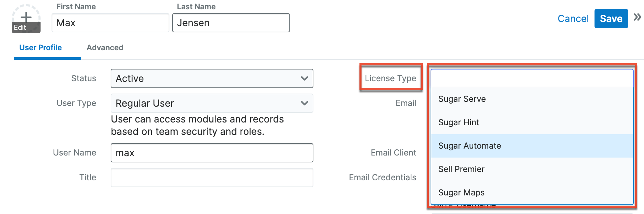Click the First Name field containing Max
Image resolution: width=644 pixels, height=214 pixels.
tap(110, 23)
